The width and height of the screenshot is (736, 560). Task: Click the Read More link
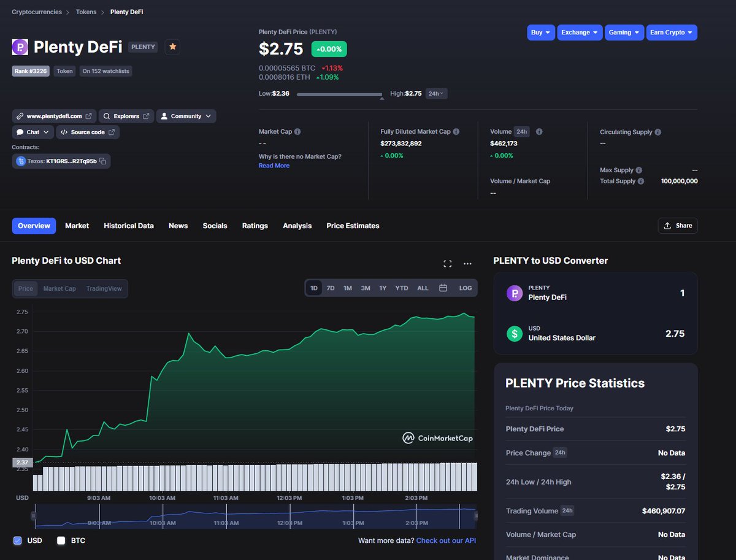click(x=274, y=166)
